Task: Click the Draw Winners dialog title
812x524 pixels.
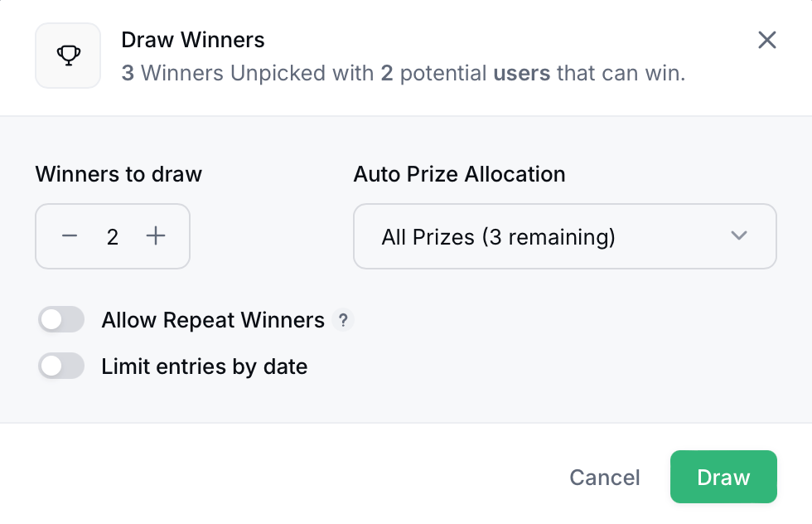Action: click(192, 40)
